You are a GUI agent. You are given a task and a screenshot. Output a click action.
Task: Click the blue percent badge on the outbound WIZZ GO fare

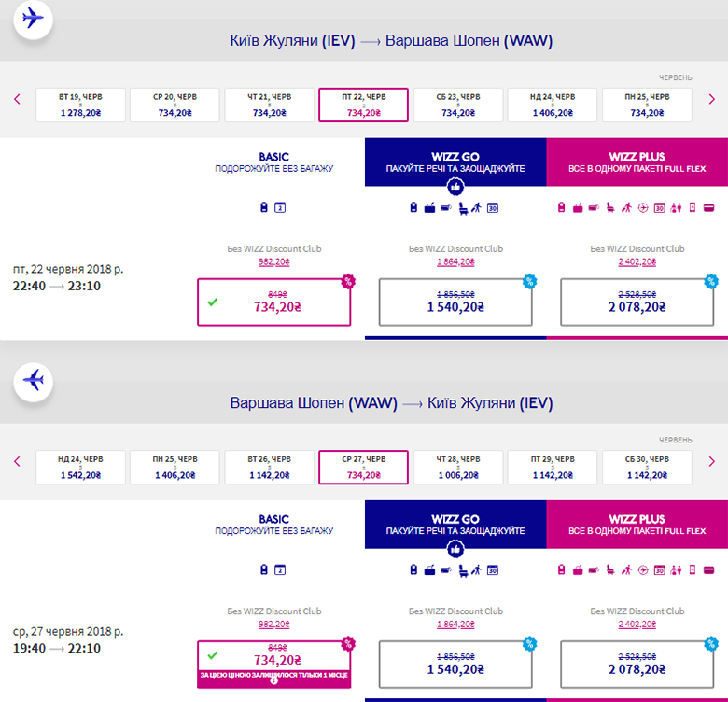[529, 281]
